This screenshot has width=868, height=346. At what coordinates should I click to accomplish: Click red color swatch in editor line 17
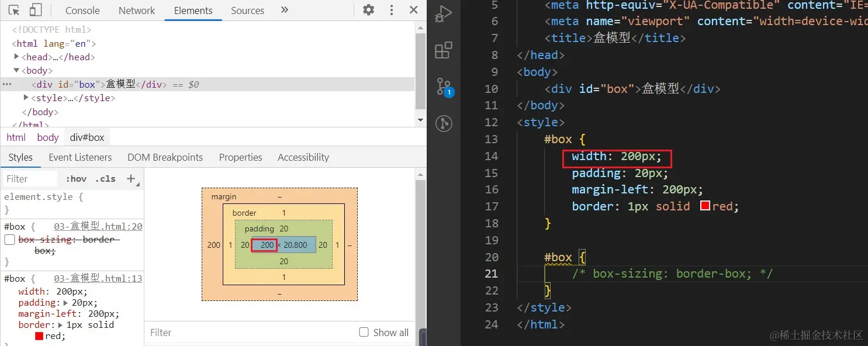[x=705, y=206]
